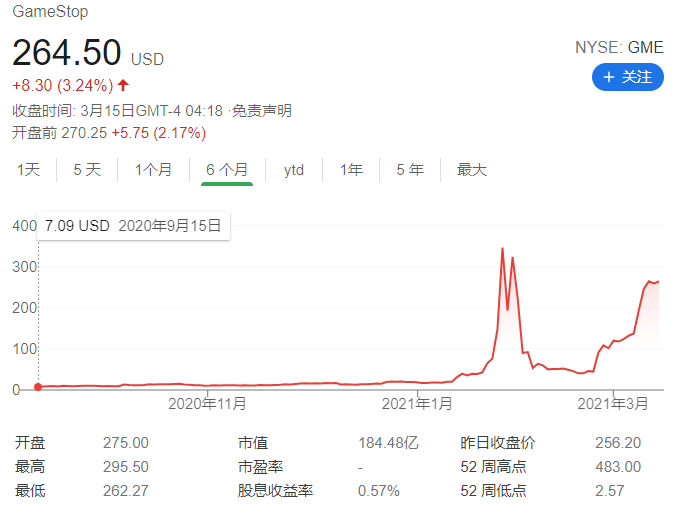Click the highest peak of the price line
The height and width of the screenshot is (529, 679).
tap(502, 248)
